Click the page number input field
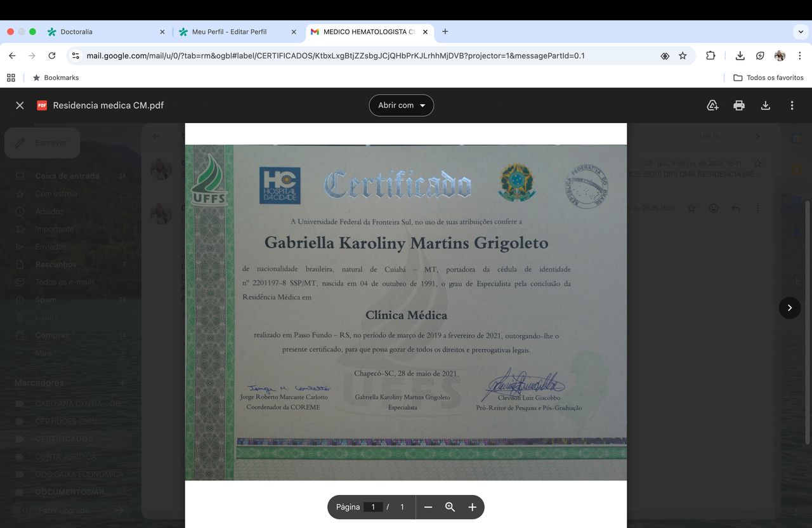The width and height of the screenshot is (812, 528). 373,507
